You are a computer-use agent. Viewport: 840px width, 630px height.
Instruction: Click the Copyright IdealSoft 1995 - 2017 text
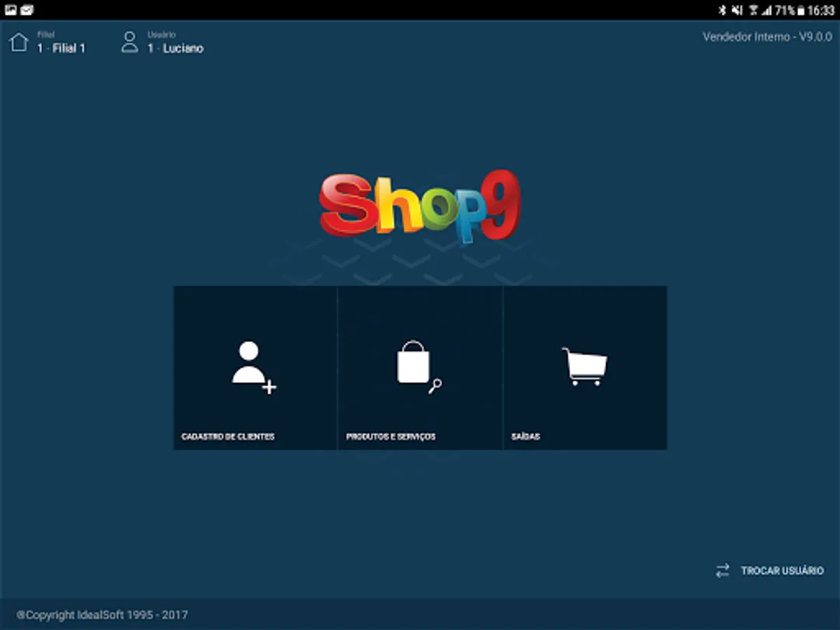point(102,615)
